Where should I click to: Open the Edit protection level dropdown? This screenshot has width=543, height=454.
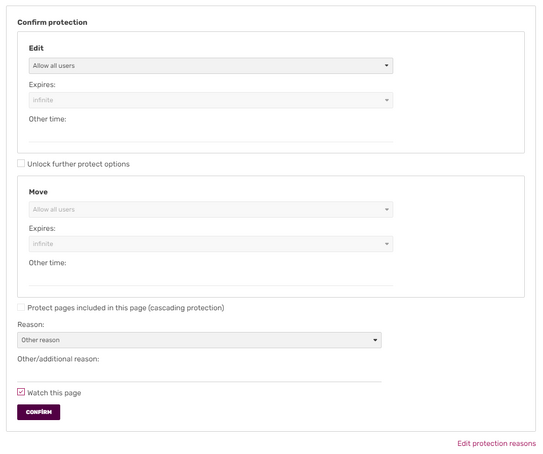[211, 66]
